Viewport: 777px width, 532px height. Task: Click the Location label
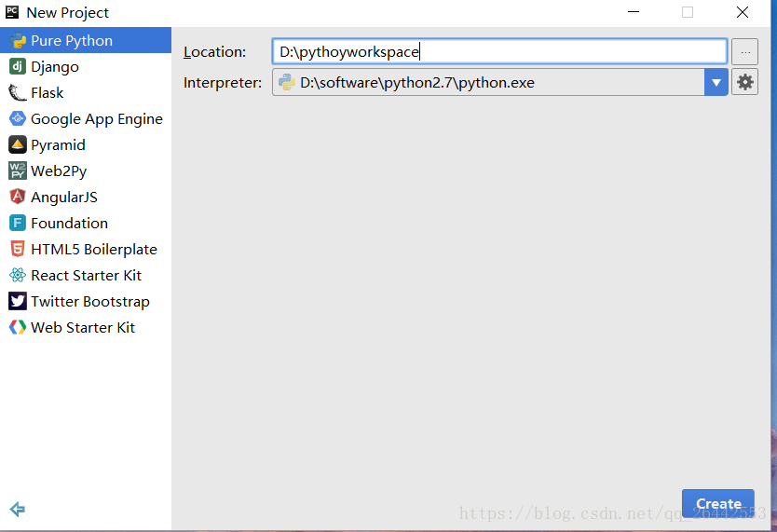click(x=214, y=51)
